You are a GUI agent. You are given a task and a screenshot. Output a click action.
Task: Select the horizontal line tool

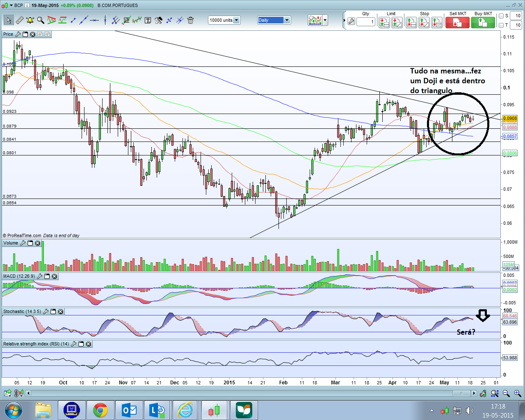[x=94, y=20]
